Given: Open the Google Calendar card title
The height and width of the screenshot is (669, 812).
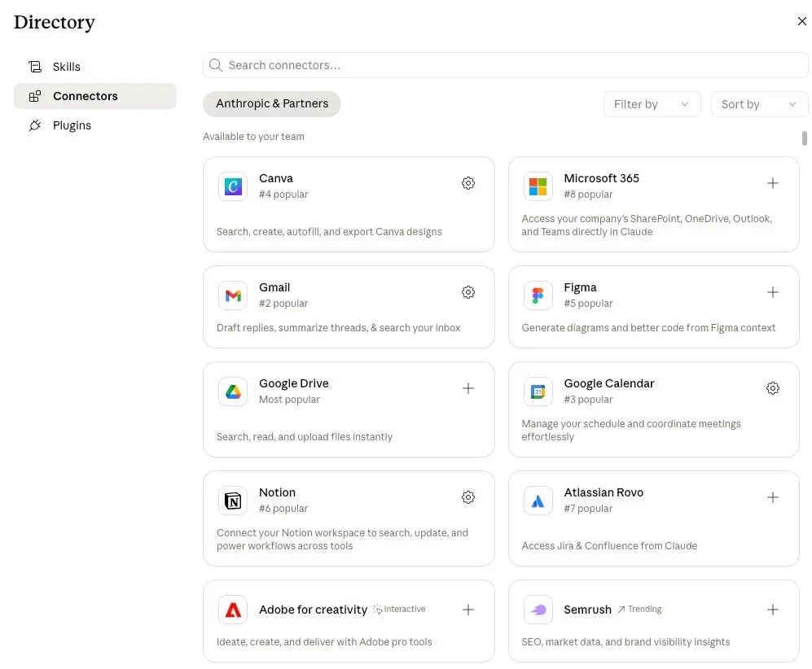Looking at the screenshot, I should click(609, 383).
